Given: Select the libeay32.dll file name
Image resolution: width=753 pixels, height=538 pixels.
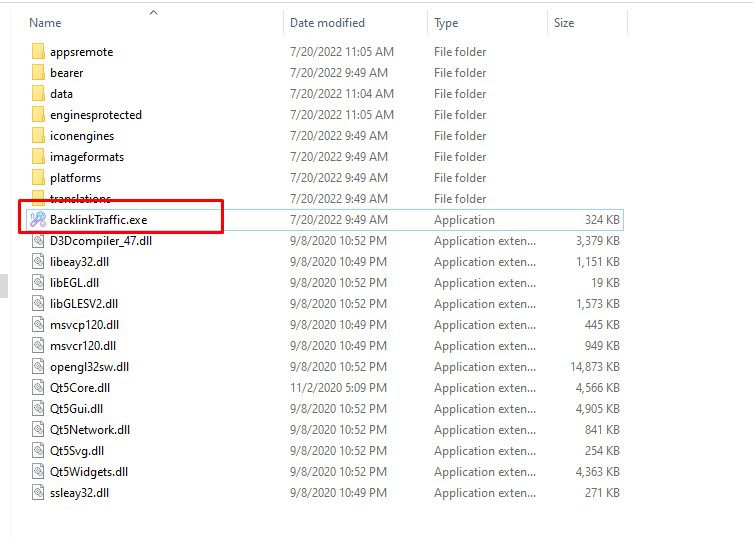Looking at the screenshot, I should pyautogui.click(x=80, y=262).
